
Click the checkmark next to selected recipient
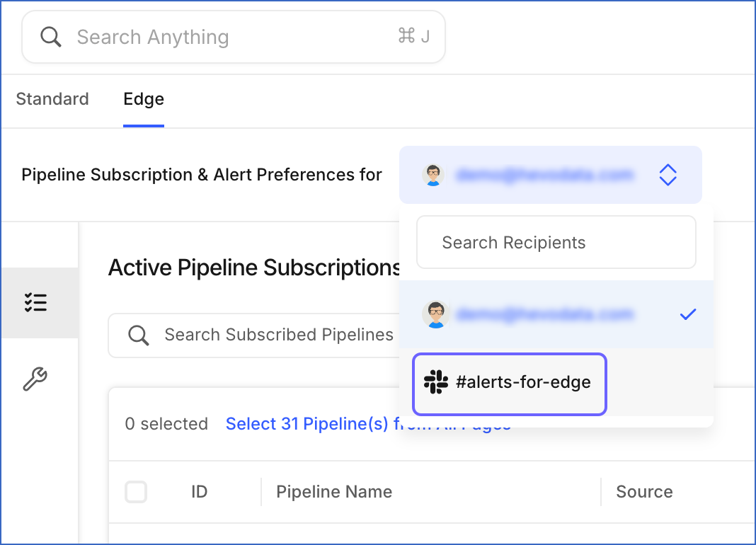coord(687,314)
